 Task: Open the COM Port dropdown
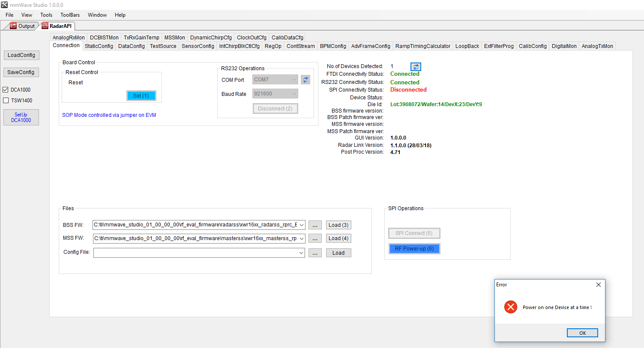click(x=275, y=80)
